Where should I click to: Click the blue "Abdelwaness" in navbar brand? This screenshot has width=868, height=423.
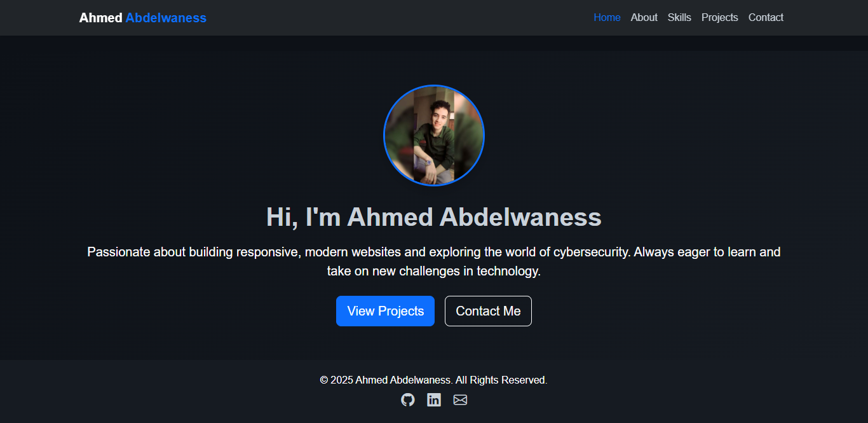pos(166,18)
